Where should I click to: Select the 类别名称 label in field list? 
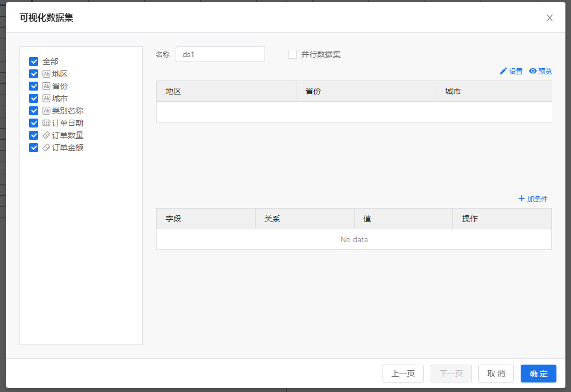point(68,111)
